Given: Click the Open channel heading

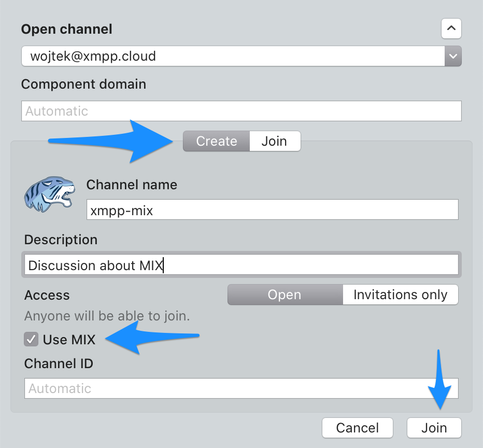Looking at the screenshot, I should [67, 29].
